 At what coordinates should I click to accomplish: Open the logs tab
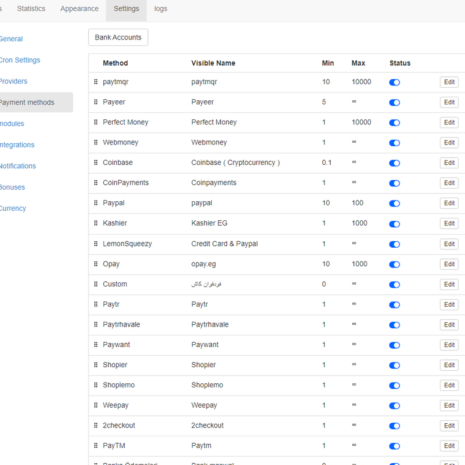tap(160, 9)
